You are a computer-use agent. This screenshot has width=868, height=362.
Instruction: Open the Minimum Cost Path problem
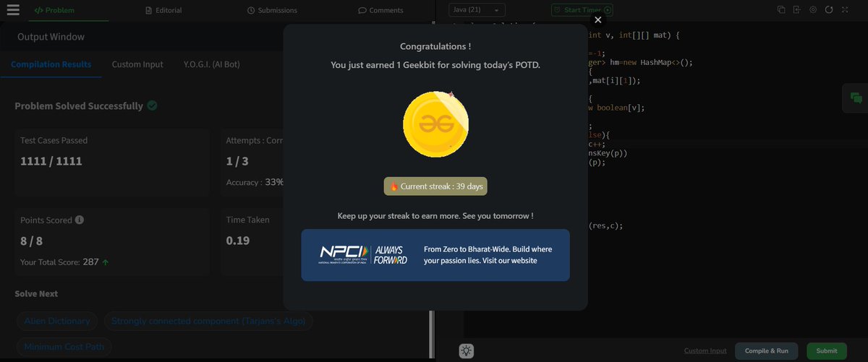63,347
